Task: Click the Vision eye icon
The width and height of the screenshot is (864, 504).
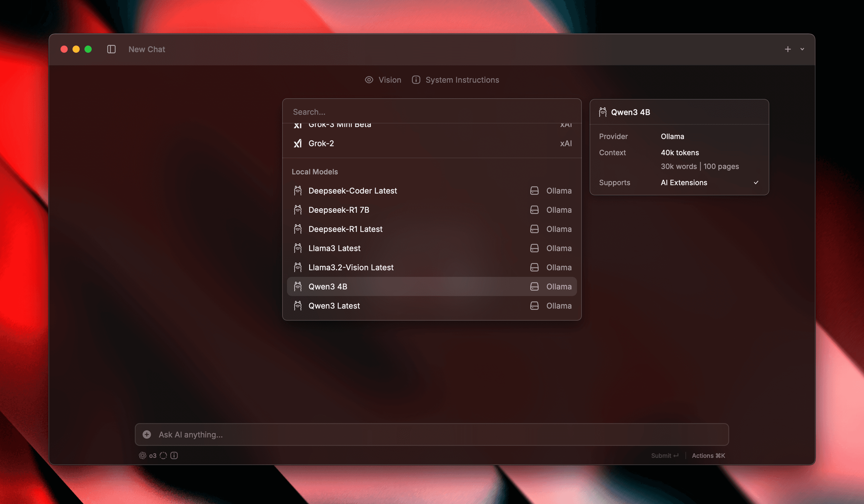Action: [369, 80]
